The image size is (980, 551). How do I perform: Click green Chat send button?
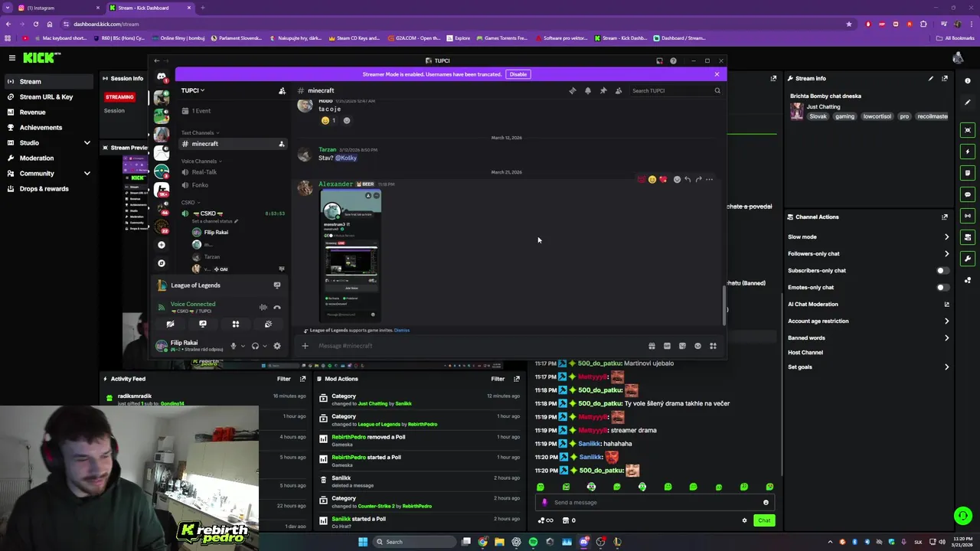pos(764,520)
